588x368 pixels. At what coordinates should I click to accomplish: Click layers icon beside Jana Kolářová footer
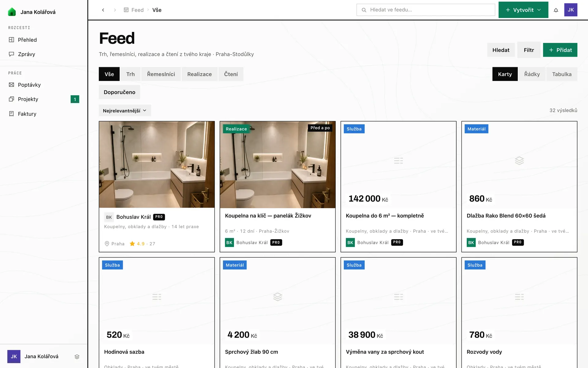(77, 357)
